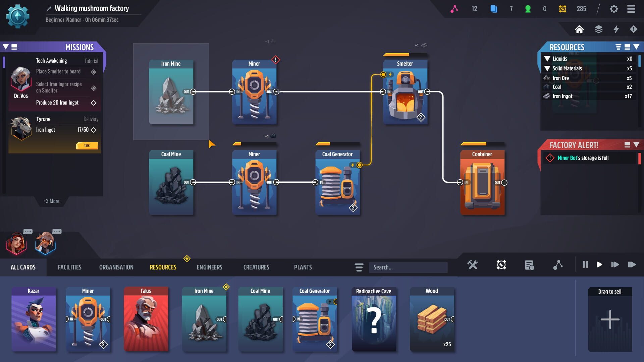Screen dimensions: 644x362
Task: Click the +3 More missions link
Action: 51,201
